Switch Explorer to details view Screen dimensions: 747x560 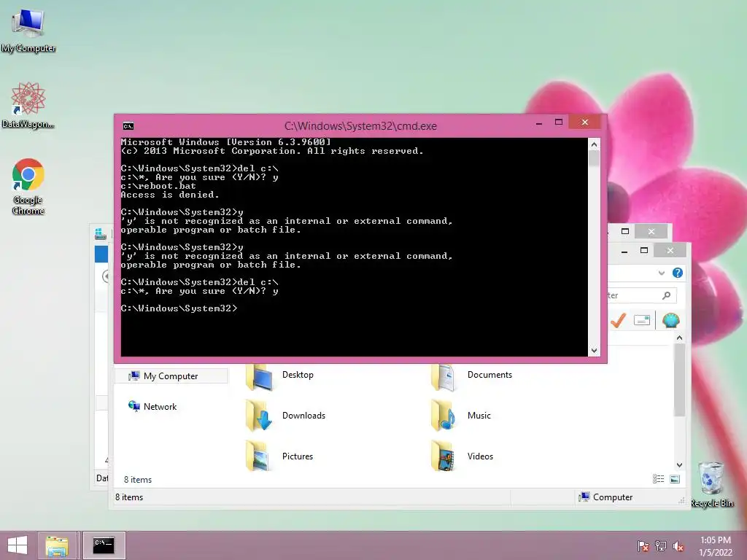(659, 479)
